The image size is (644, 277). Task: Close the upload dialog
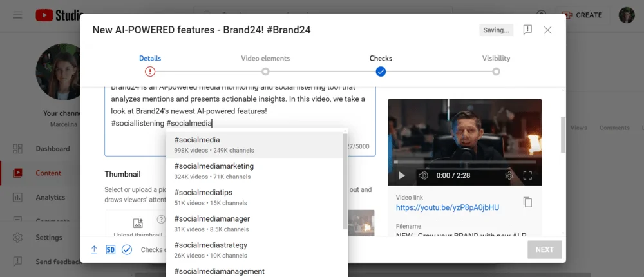[547, 30]
